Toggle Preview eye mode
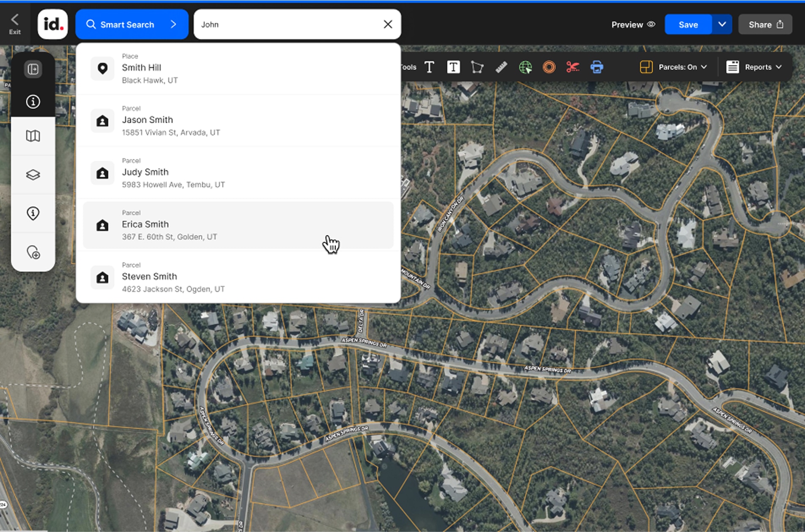The image size is (805, 532). [633, 25]
